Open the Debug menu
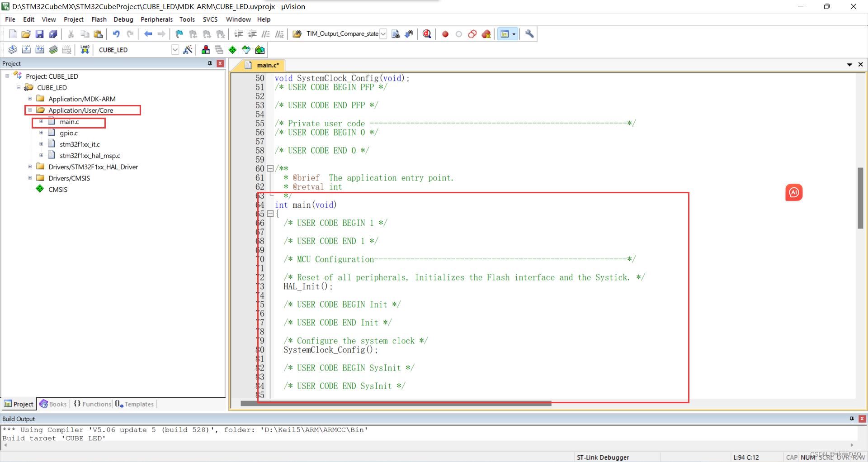868x462 pixels. pos(123,19)
